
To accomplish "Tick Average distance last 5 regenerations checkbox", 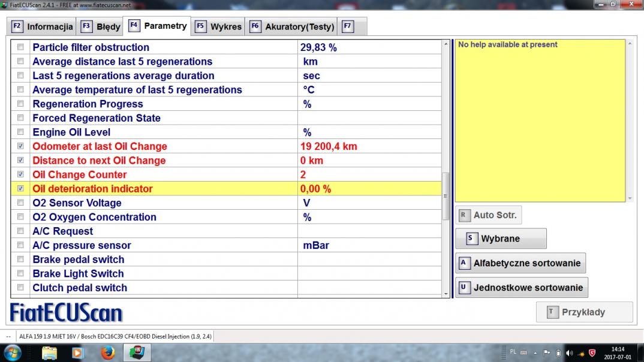I will click(20, 61).
